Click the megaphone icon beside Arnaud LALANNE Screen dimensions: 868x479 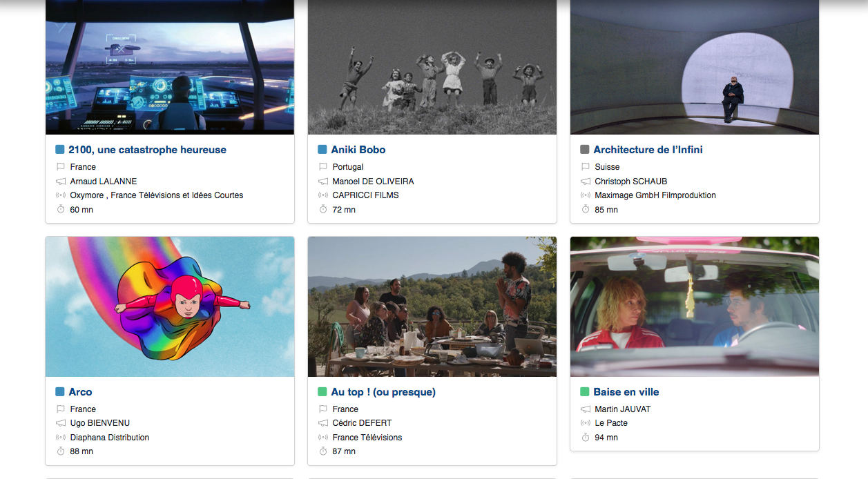[x=60, y=182]
